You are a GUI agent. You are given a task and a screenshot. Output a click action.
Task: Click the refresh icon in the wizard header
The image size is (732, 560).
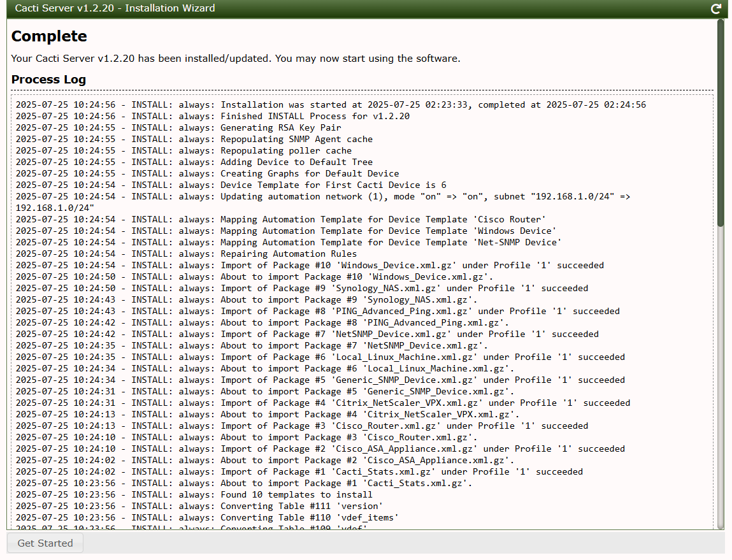[x=716, y=9]
